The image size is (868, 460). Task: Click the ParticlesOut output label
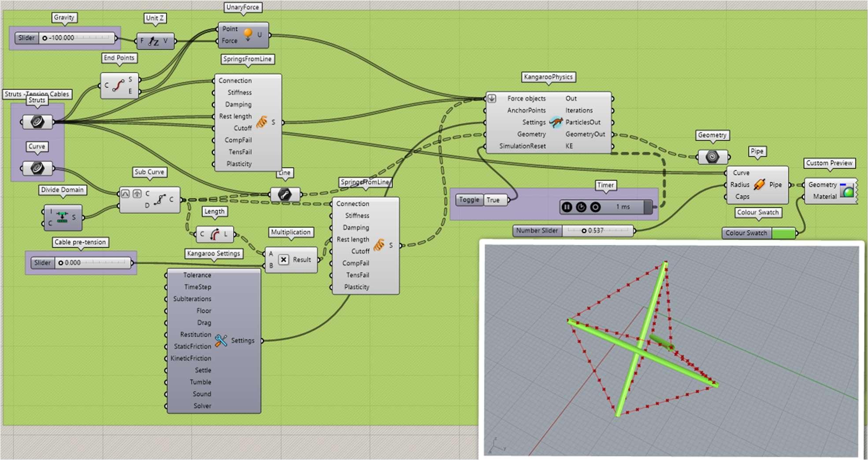(x=583, y=122)
